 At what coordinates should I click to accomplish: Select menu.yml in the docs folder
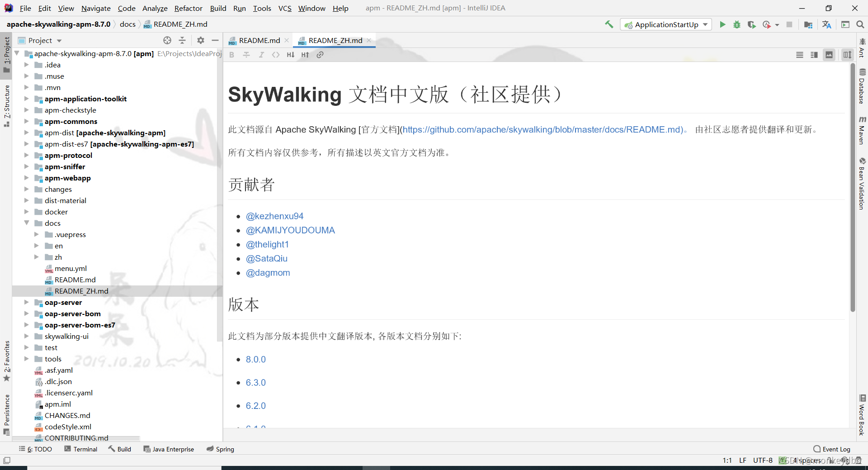point(71,268)
